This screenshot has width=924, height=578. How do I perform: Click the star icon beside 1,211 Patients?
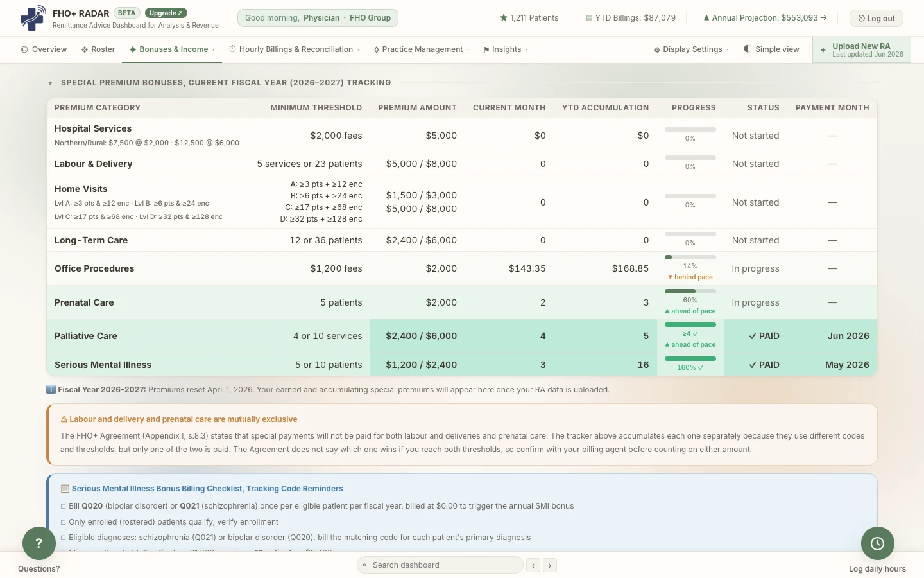click(504, 18)
